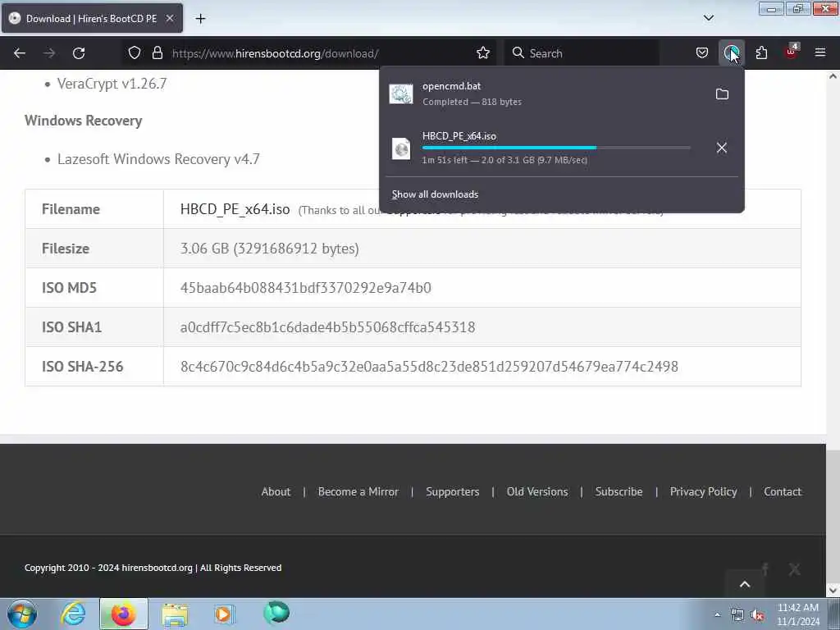Open the Subscribe footer link
This screenshot has height=630, width=840.
point(619,492)
